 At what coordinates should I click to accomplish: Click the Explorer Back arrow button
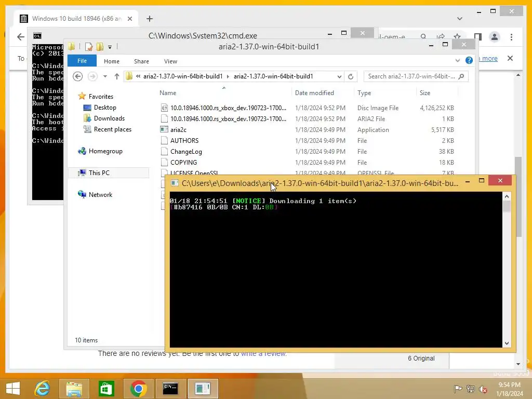(x=78, y=76)
